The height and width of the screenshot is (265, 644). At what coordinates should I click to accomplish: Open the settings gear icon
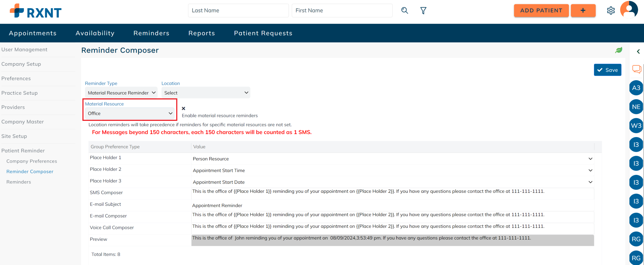[611, 11]
